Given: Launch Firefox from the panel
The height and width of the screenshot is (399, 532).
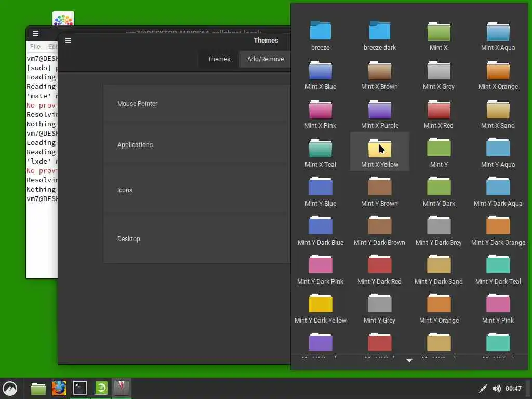Looking at the screenshot, I should (x=59, y=389).
